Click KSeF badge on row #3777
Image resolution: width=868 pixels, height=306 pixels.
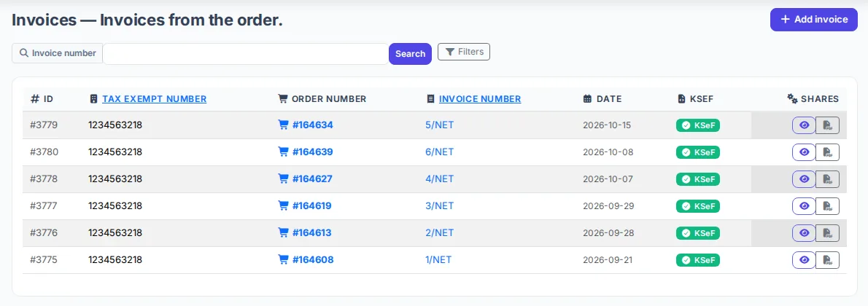697,206
